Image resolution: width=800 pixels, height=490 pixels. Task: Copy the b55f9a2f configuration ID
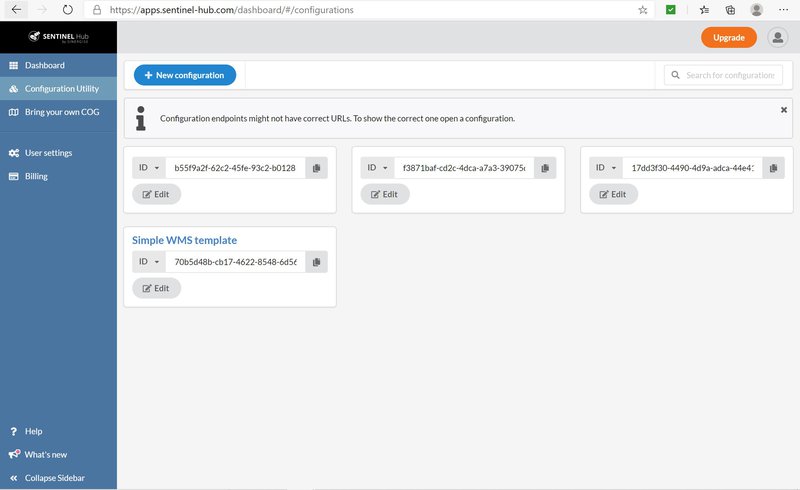316,168
